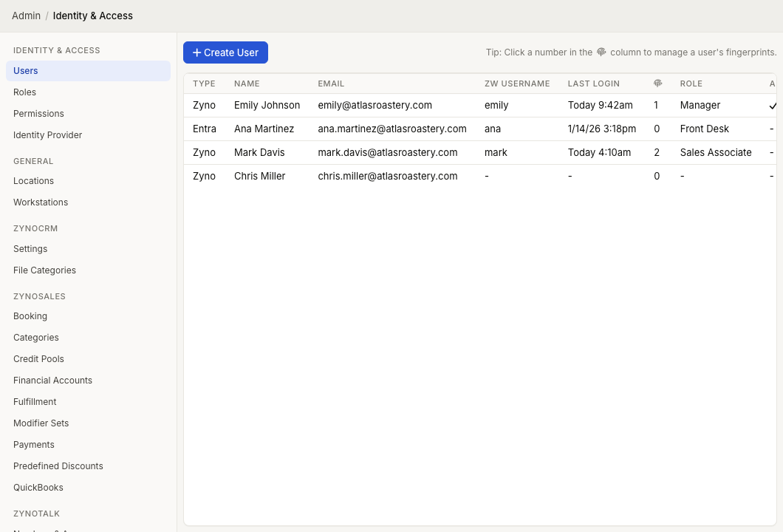
Task: Click the NAME column header
Action: (247, 83)
